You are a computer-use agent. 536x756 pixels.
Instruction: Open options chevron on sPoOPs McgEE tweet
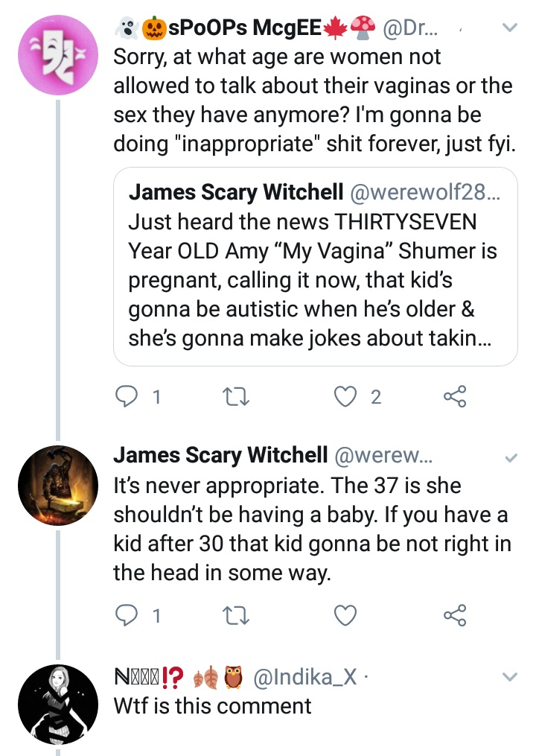pyautogui.click(x=510, y=28)
